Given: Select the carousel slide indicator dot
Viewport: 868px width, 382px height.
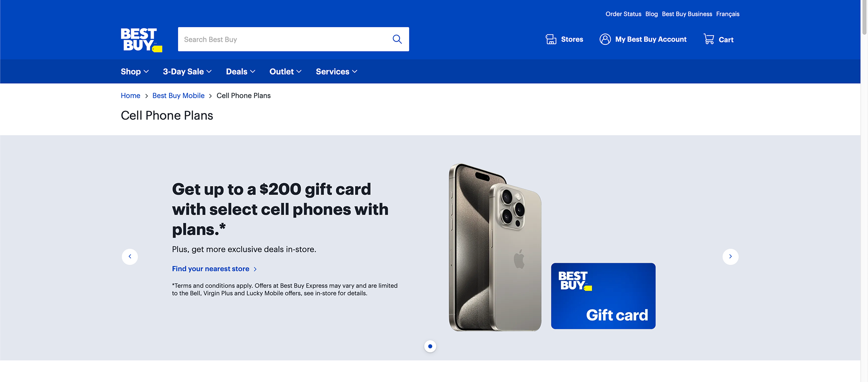Looking at the screenshot, I should (x=430, y=346).
